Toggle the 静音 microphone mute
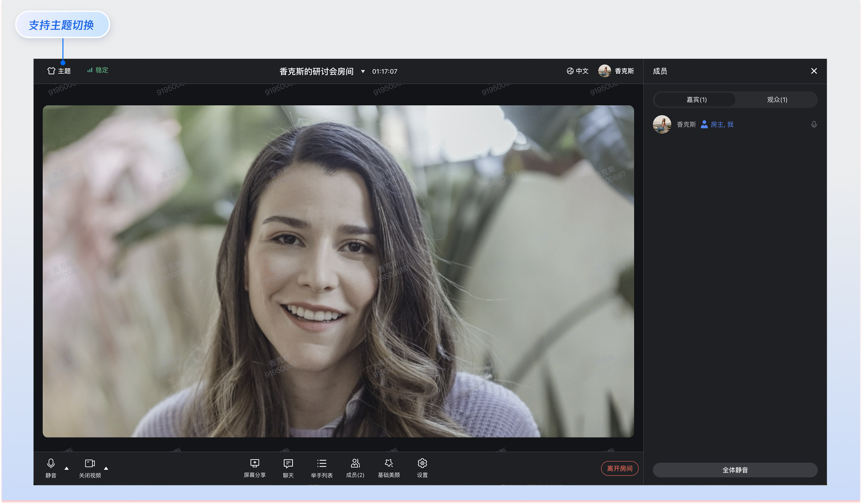Image resolution: width=862 pixels, height=504 pixels. pos(51,467)
